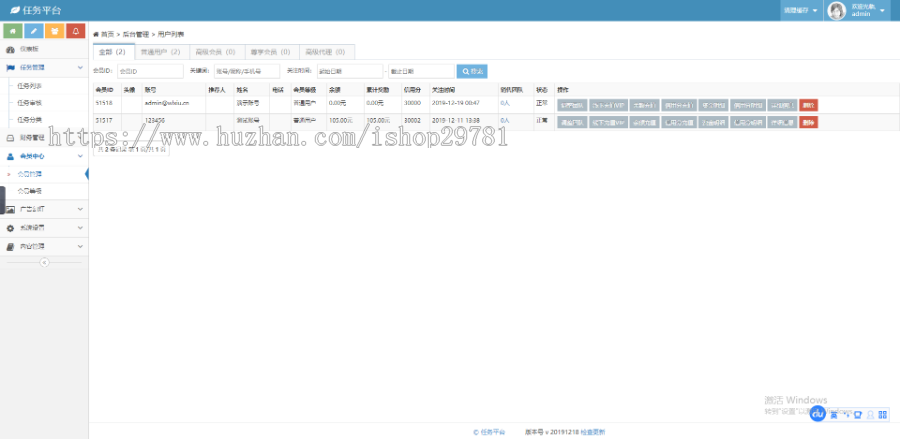Expand the 广告 section chevron
The height and width of the screenshot is (439, 900).
click(80, 209)
